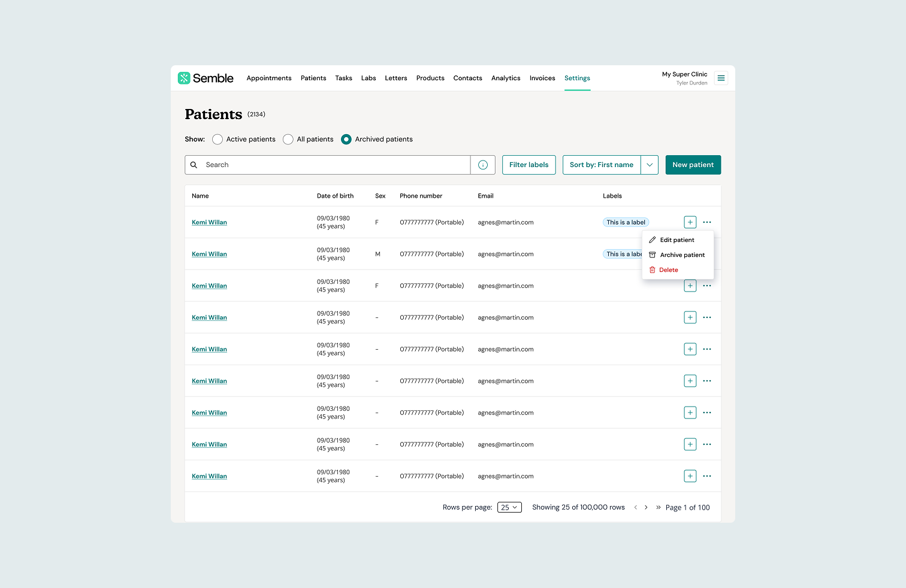Select the Active patients radio button

[x=217, y=139]
